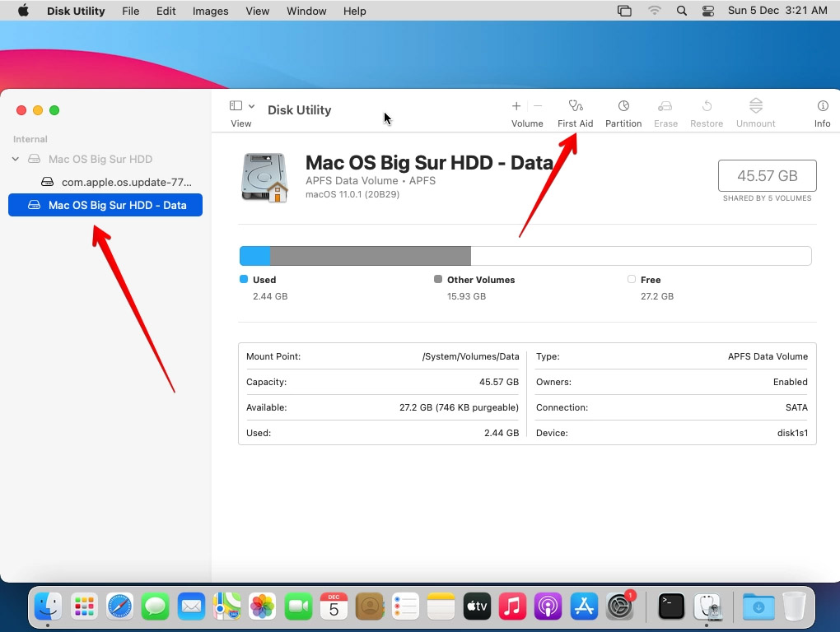Launch Safari from the Dock

119,606
